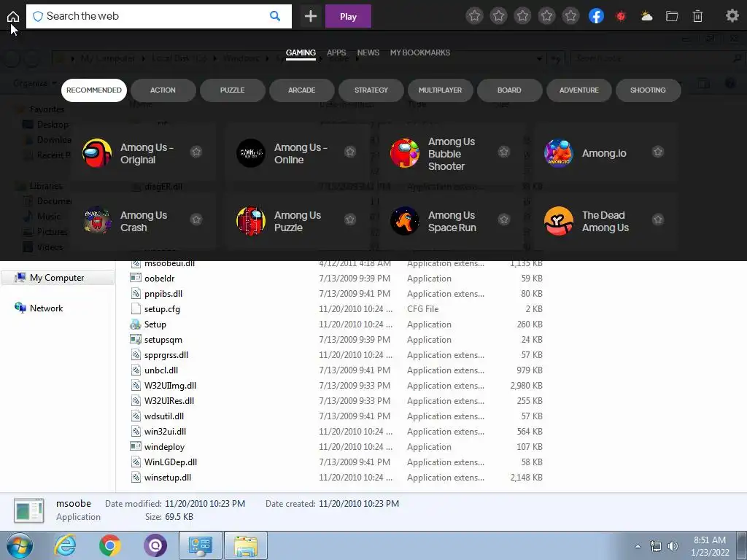Select the windeploy file
Screen dimensions: 747x560
pyautogui.click(x=164, y=447)
